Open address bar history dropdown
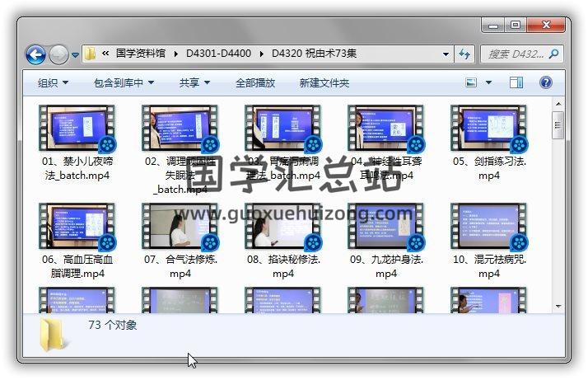The image size is (588, 380). 446,54
